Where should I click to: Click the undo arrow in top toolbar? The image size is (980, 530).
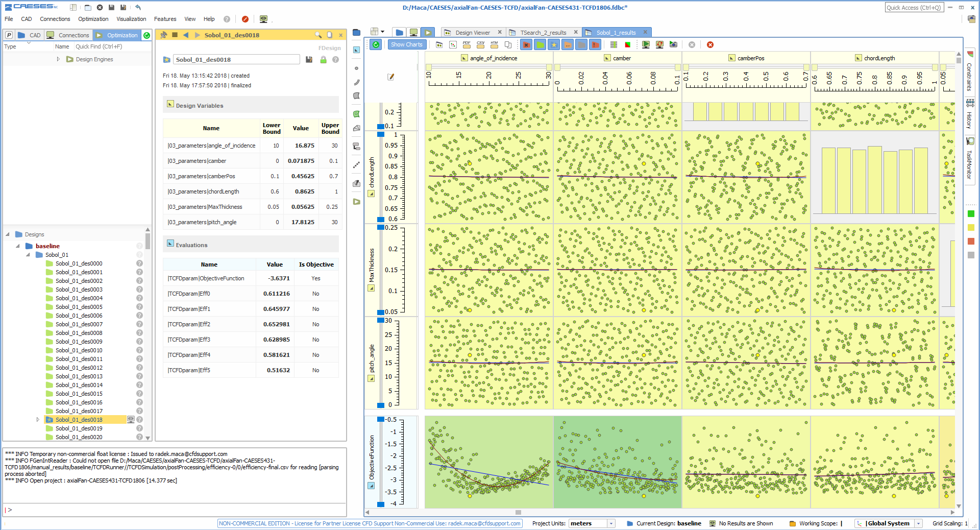click(138, 7)
